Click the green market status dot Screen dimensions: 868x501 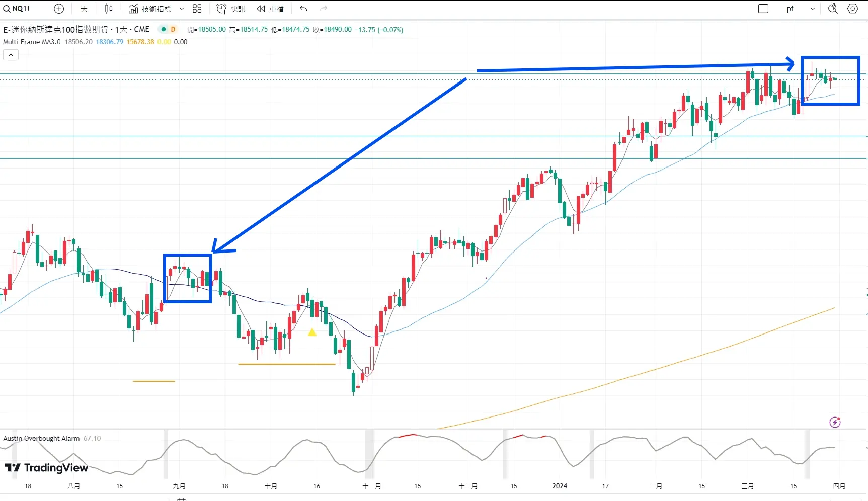(x=164, y=29)
